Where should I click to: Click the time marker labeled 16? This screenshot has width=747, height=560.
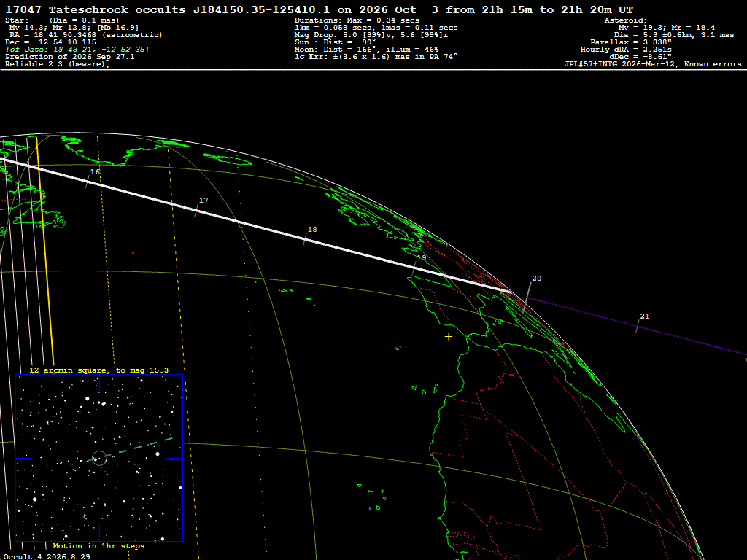95,172
